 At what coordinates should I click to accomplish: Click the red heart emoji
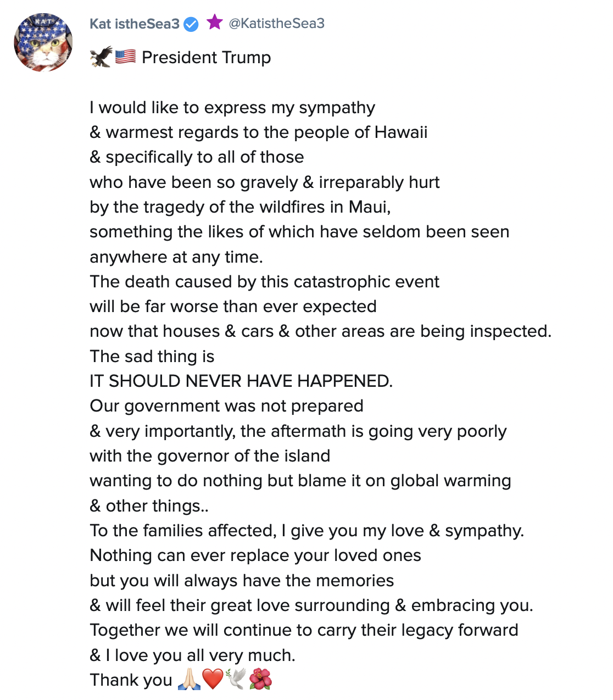click(x=213, y=680)
